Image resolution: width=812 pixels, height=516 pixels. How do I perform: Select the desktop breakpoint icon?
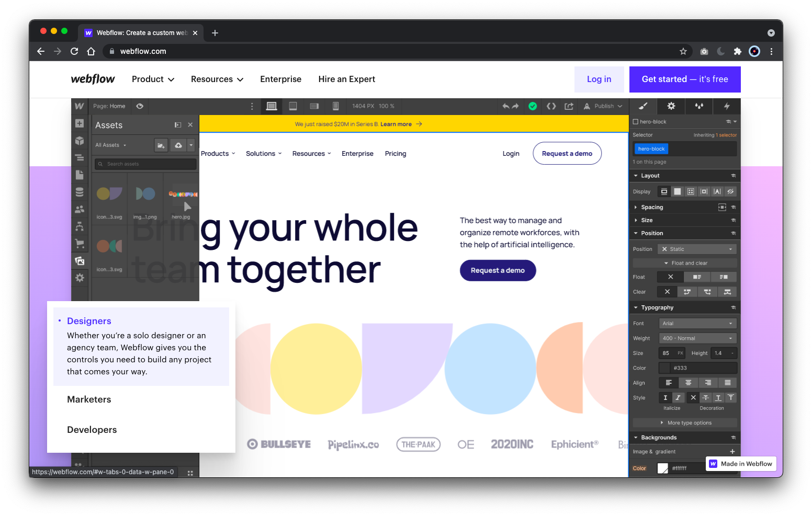click(x=272, y=106)
